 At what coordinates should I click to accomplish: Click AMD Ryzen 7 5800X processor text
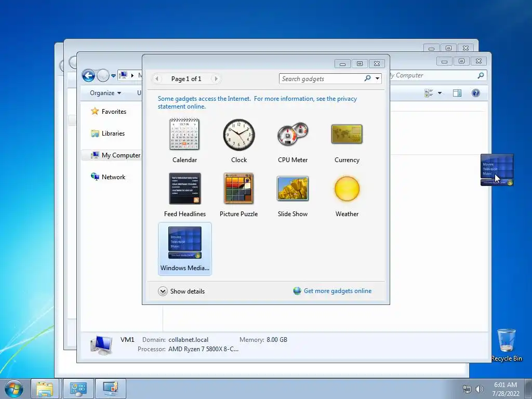point(203,349)
